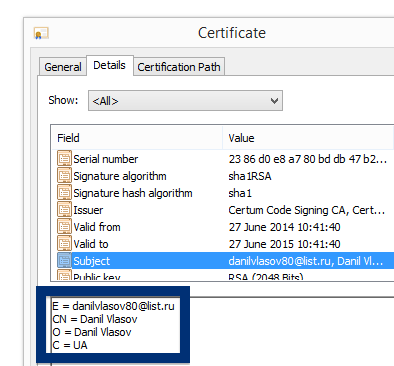
Task: Select the Serial number row label
Action: point(106,159)
